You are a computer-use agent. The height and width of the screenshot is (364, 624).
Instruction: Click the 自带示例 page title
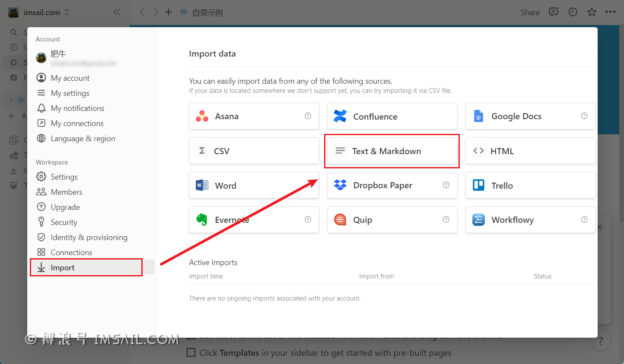[207, 13]
